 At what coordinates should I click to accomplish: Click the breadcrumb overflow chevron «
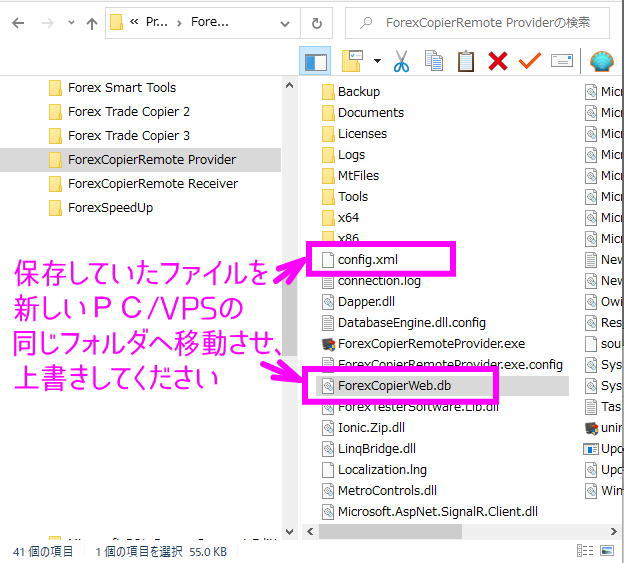134,22
